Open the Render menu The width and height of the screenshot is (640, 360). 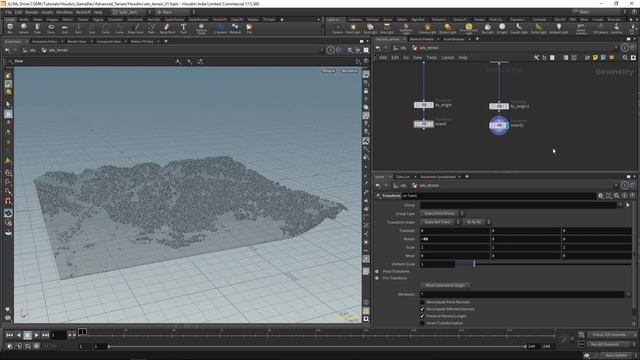[x=31, y=12]
